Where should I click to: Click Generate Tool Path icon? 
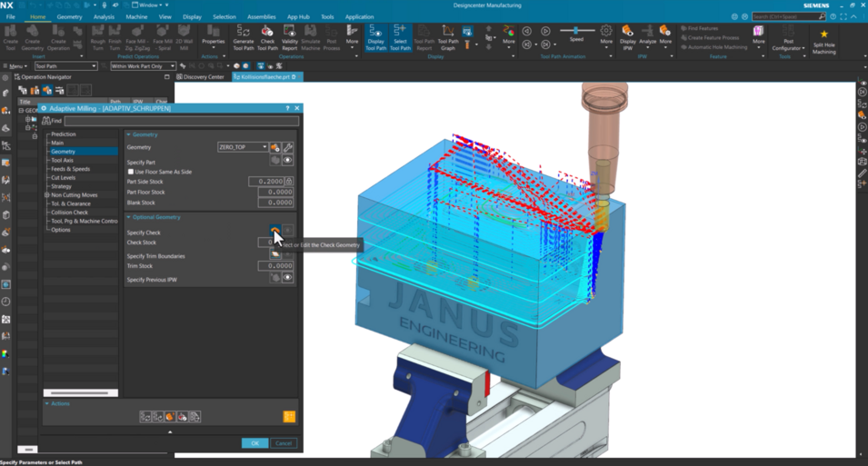point(243,37)
